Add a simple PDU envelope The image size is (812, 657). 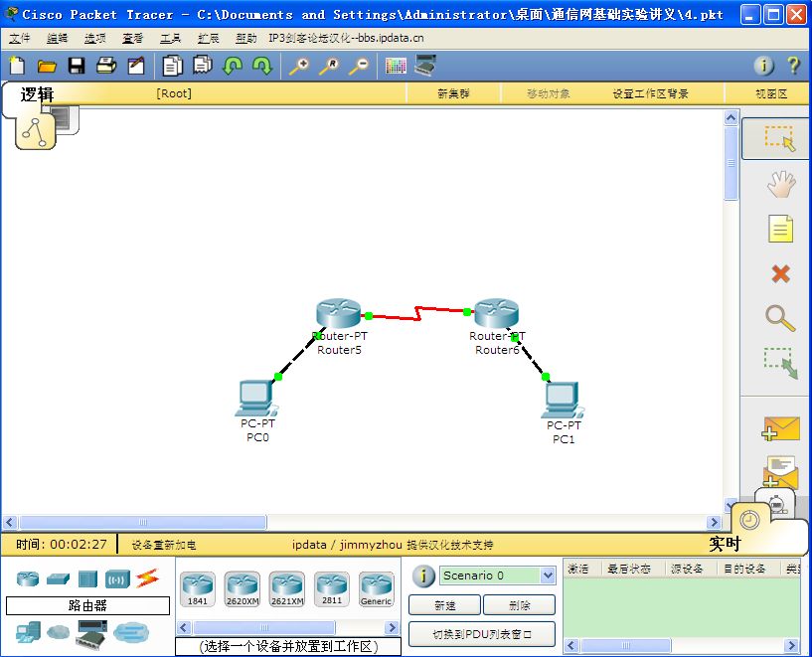pyautogui.click(x=781, y=428)
